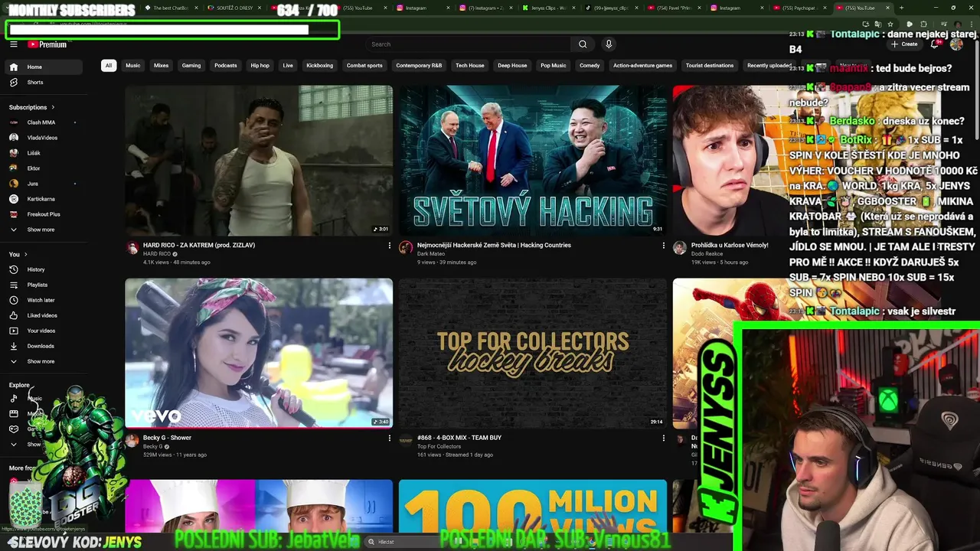This screenshot has height=551, width=980.
Task: Open History in the sidebar
Action: (x=44, y=269)
